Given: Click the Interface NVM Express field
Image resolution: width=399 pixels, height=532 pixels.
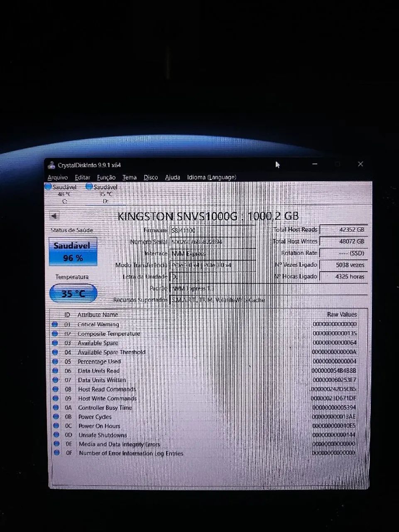Looking at the screenshot, I should (x=213, y=254).
